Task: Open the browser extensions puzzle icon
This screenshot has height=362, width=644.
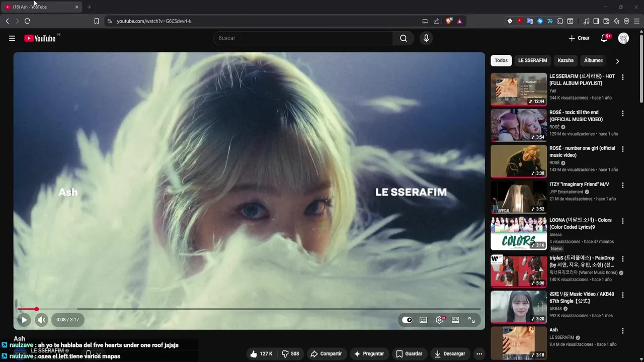Action: pos(560,21)
